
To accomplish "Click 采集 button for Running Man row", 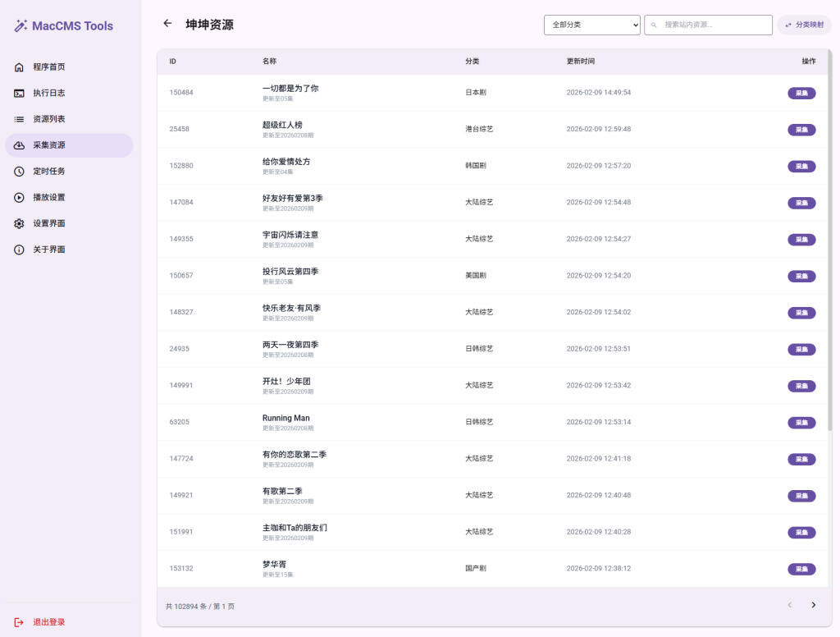I will click(x=801, y=423).
